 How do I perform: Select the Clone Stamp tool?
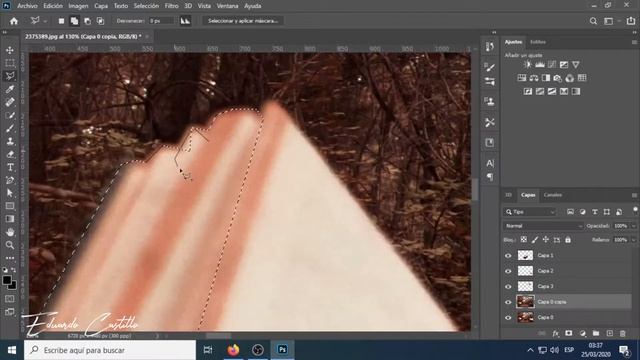pos(10,141)
